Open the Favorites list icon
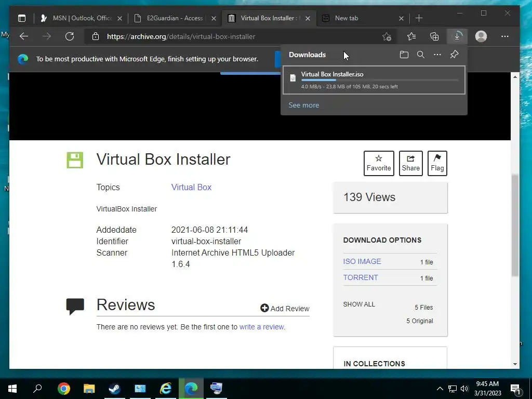This screenshot has height=399, width=532. pyautogui.click(x=411, y=36)
